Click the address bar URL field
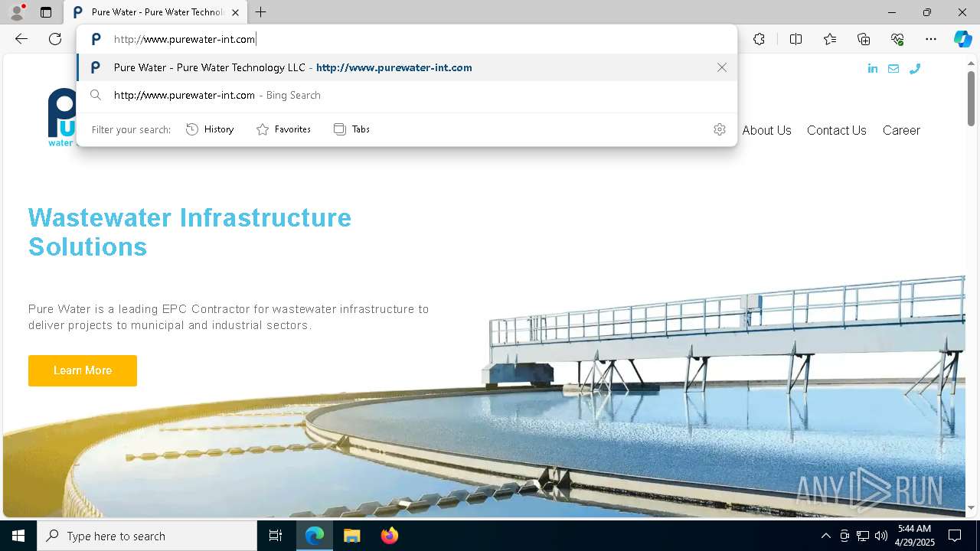This screenshot has width=980, height=551. pyautogui.click(x=406, y=39)
